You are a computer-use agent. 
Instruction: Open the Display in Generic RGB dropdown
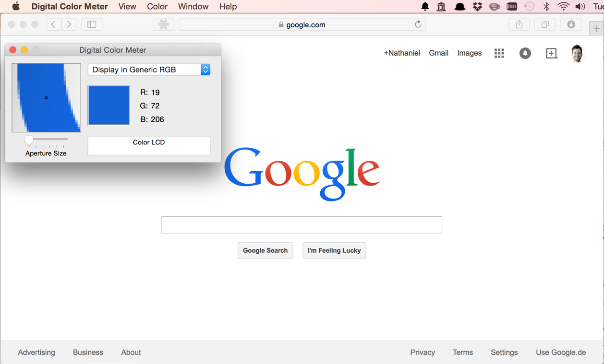click(x=149, y=70)
